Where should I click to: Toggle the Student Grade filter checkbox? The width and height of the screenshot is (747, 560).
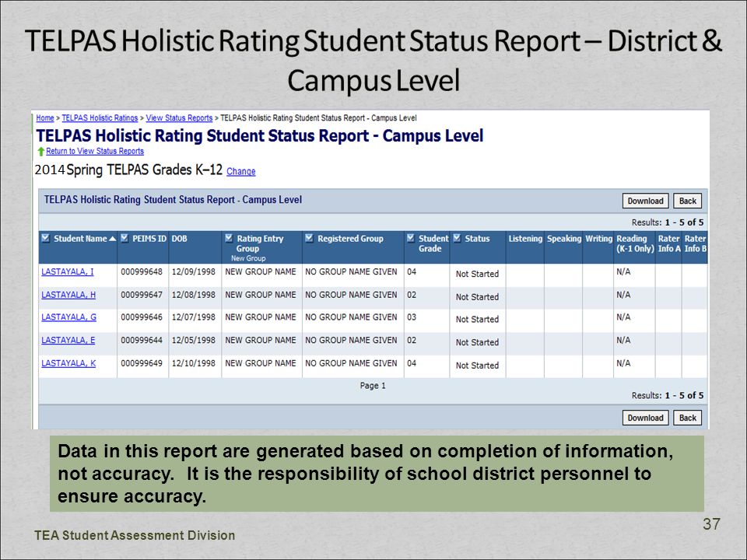coord(411,238)
